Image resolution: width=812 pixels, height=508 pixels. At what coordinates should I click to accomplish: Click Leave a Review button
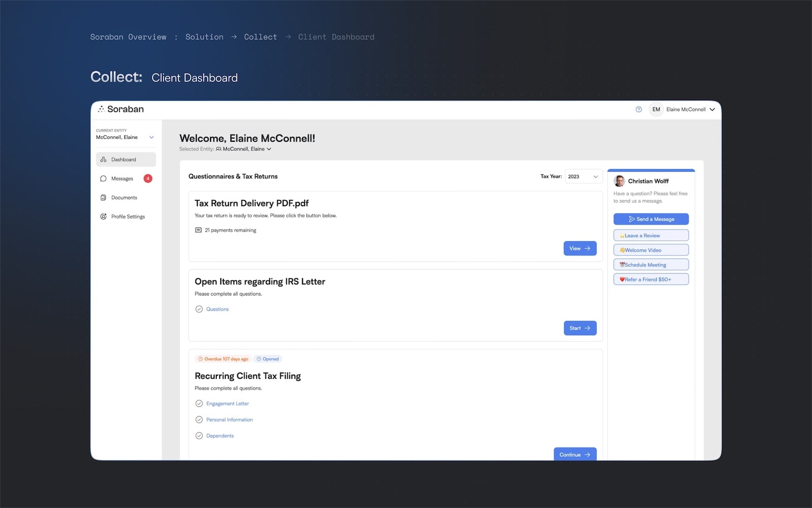coord(651,235)
